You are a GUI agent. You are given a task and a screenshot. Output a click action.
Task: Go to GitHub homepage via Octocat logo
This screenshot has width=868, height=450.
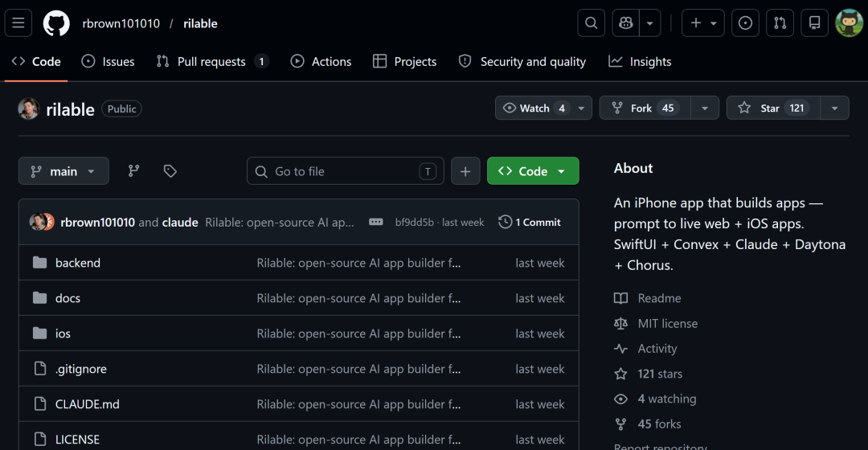(56, 23)
